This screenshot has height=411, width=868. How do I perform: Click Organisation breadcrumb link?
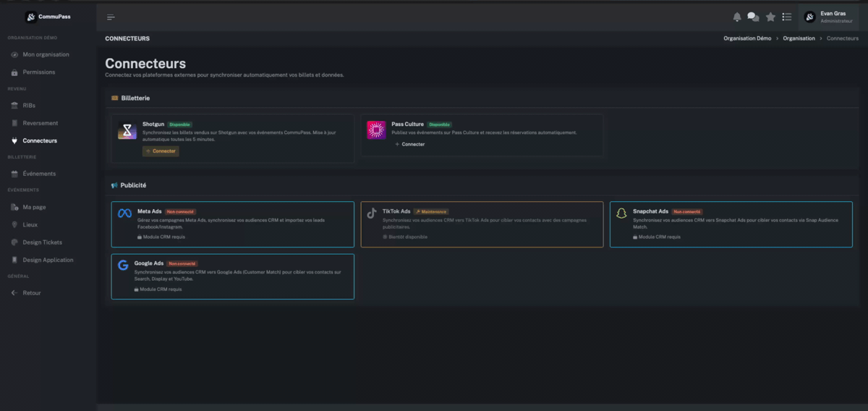[x=799, y=38]
